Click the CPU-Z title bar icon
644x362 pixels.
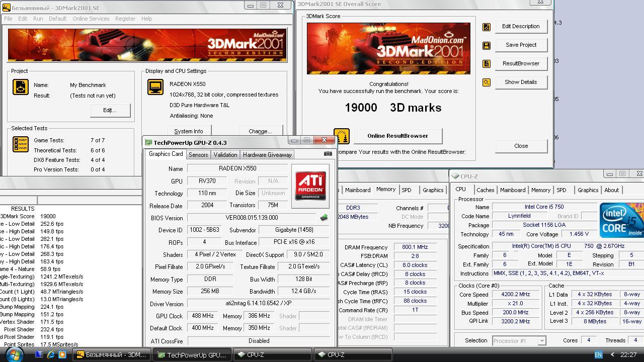(x=455, y=176)
